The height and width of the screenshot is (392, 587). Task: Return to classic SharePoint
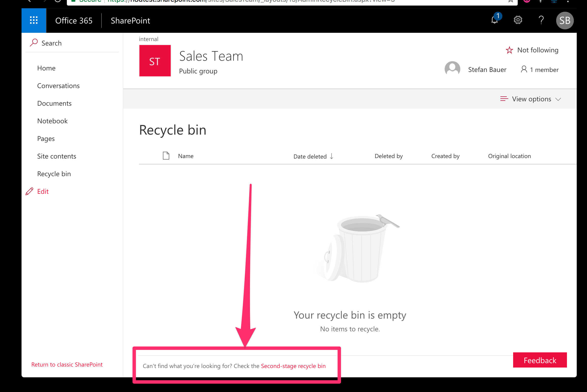pyautogui.click(x=67, y=364)
